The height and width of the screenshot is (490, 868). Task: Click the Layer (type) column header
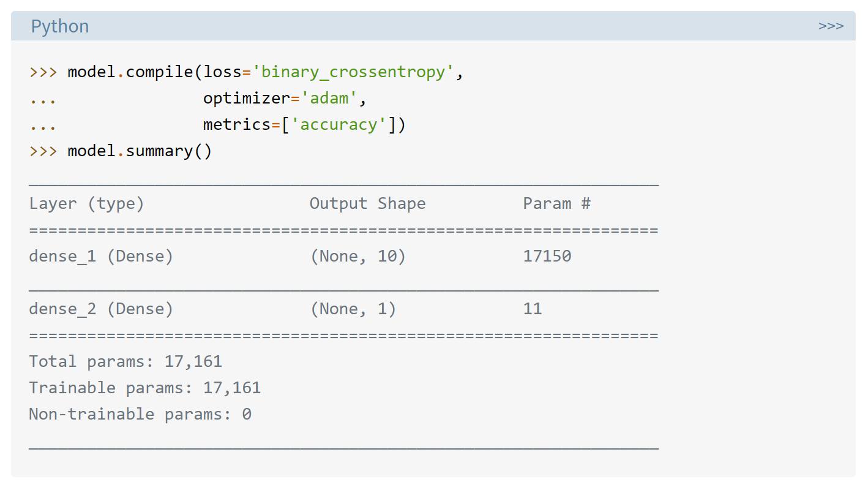click(x=86, y=204)
